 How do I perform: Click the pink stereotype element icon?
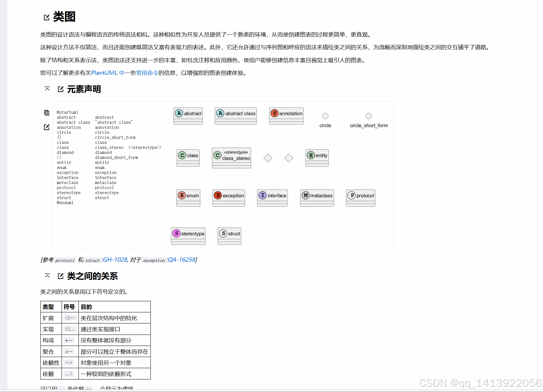pyautogui.click(x=177, y=233)
